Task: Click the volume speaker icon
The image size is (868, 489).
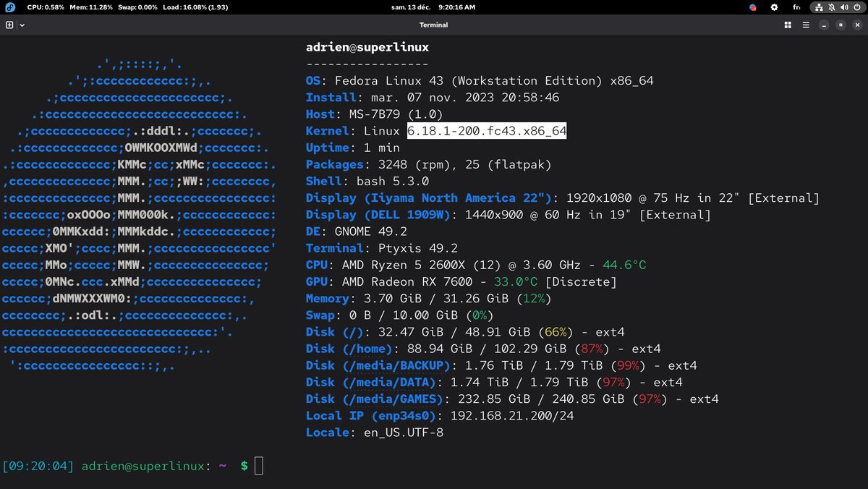Action: [x=844, y=7]
